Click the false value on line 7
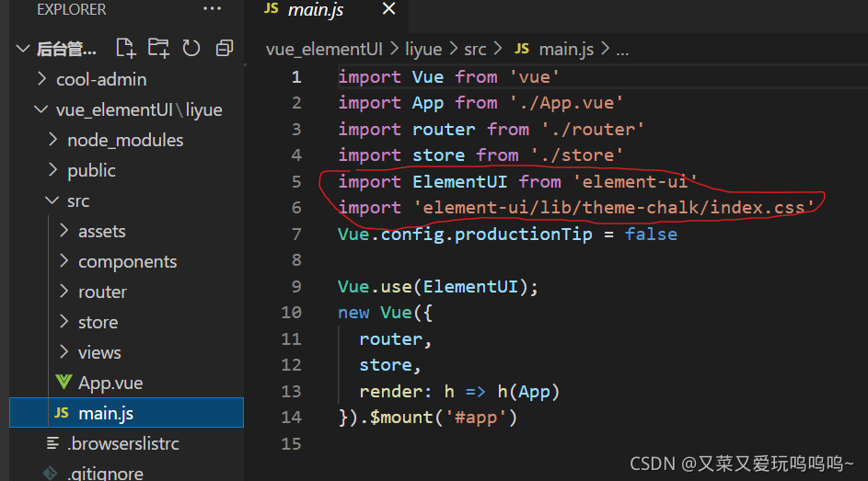This screenshot has width=868, height=481. (651, 235)
